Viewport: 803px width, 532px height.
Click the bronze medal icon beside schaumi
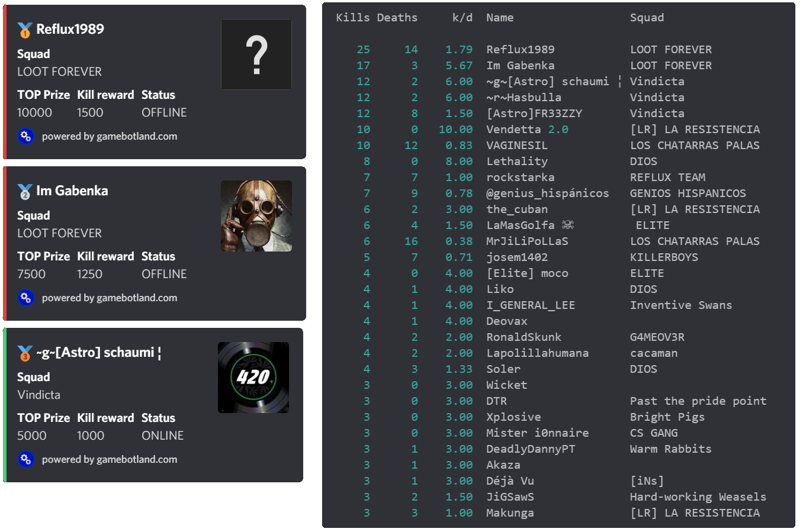(x=25, y=353)
